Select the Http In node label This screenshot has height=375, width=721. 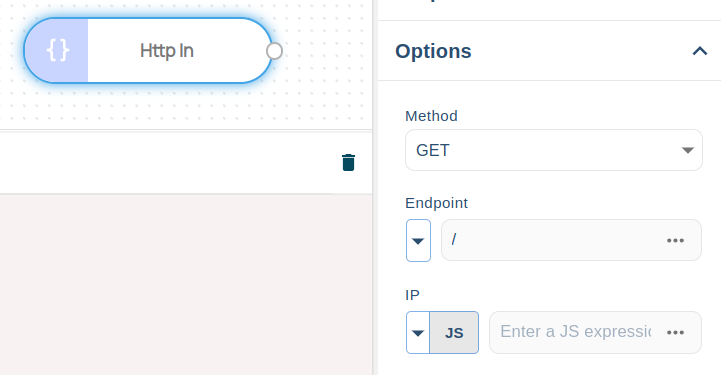tap(167, 51)
